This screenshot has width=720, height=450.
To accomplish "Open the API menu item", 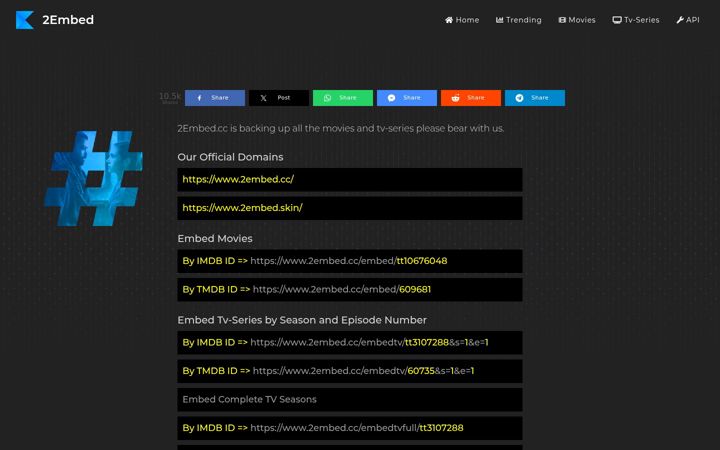I will click(688, 20).
